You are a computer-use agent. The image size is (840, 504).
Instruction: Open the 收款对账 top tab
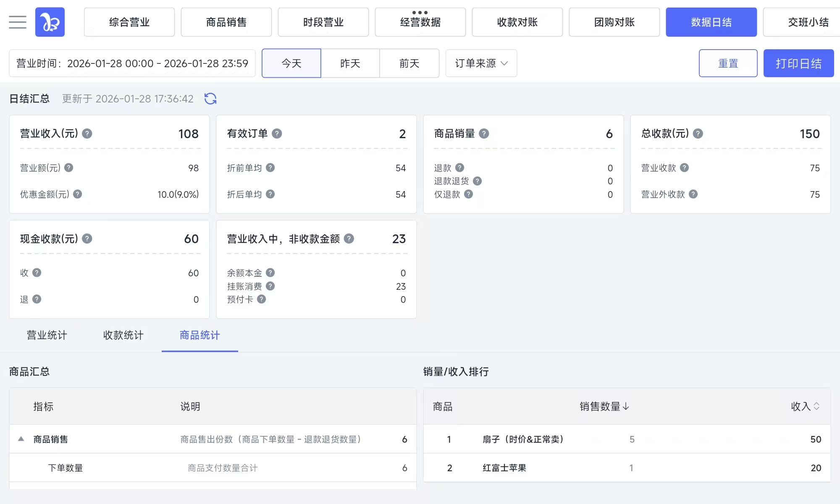(x=517, y=22)
